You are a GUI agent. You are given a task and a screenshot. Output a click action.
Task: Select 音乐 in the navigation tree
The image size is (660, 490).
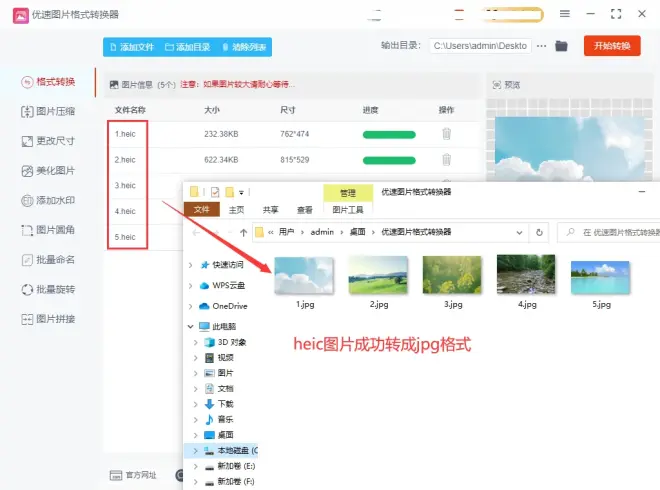[219, 419]
